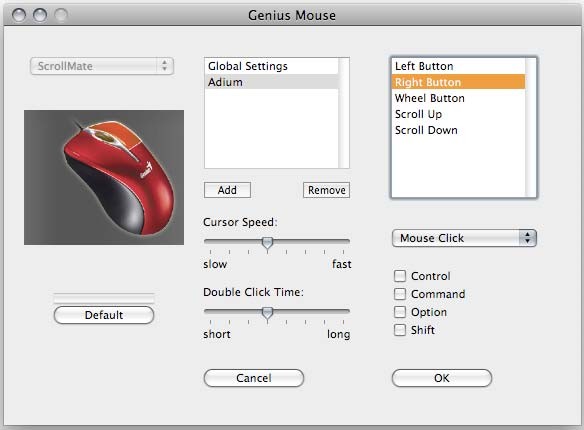Cancel the Genius Mouse dialog
The width and height of the screenshot is (584, 430).
[x=254, y=378]
